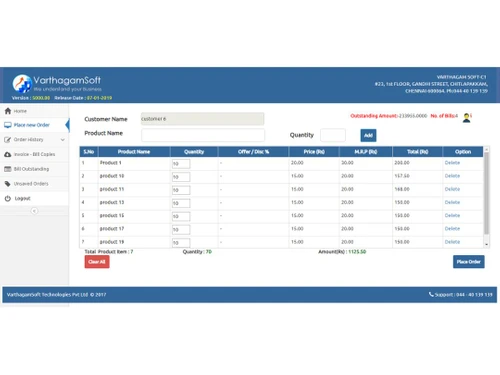Open Invoice - Bill Copies page
This screenshot has width=500, height=375.
tap(34, 154)
